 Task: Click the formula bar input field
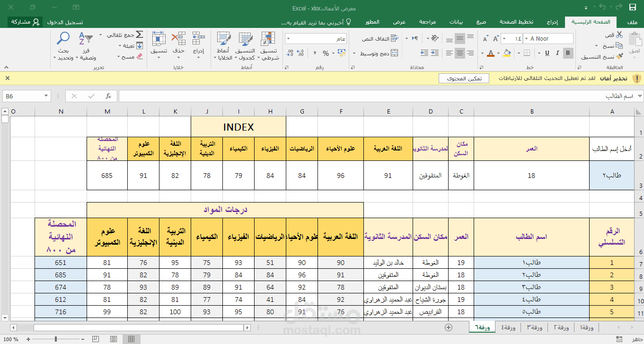click(x=377, y=96)
